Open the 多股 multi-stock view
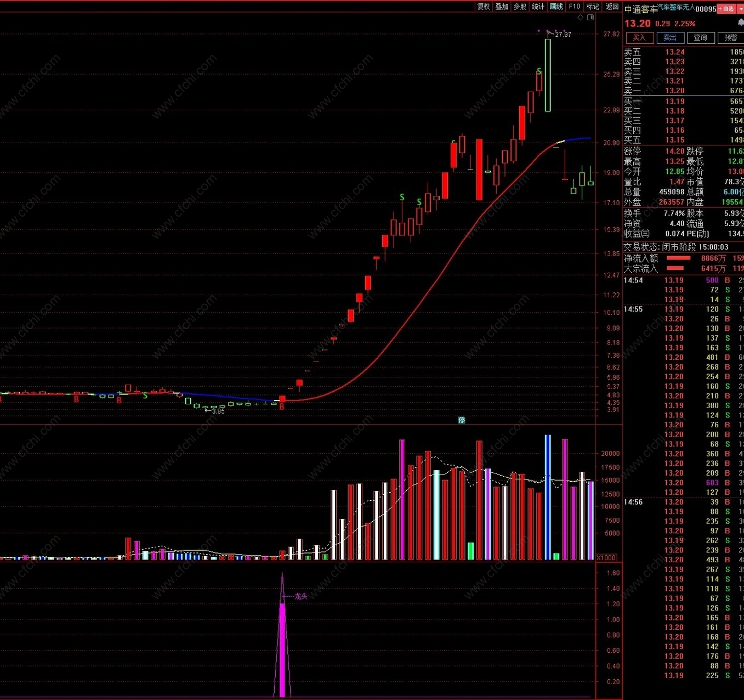Screen dimensions: 744x700 [x=520, y=7]
